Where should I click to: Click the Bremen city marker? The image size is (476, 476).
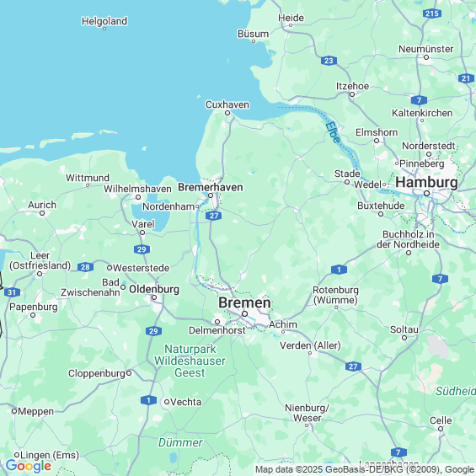pyautogui.click(x=244, y=313)
